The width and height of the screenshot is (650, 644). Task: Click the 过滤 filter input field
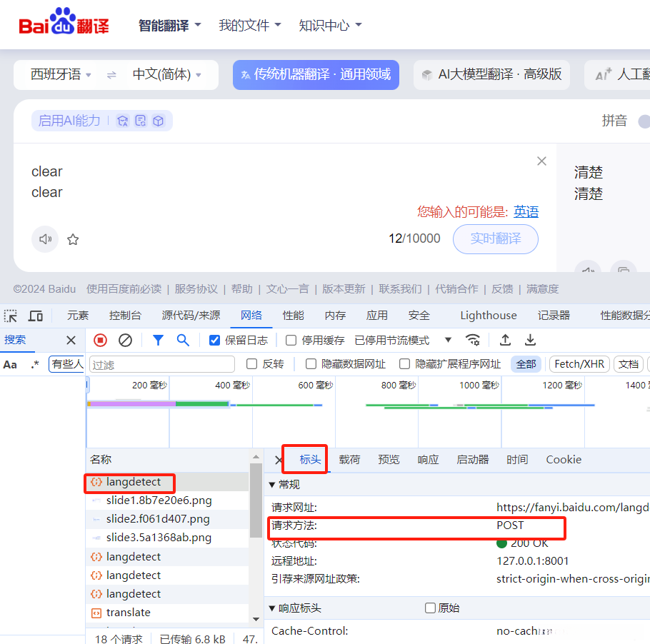coord(161,364)
